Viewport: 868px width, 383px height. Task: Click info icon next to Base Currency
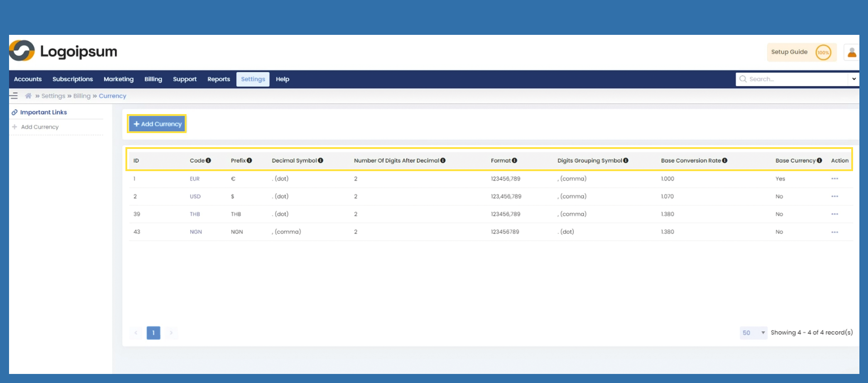[x=819, y=161]
